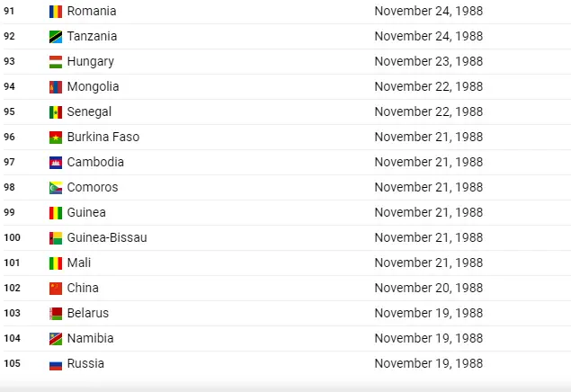Click the Cambodia flag icon

[56, 163]
